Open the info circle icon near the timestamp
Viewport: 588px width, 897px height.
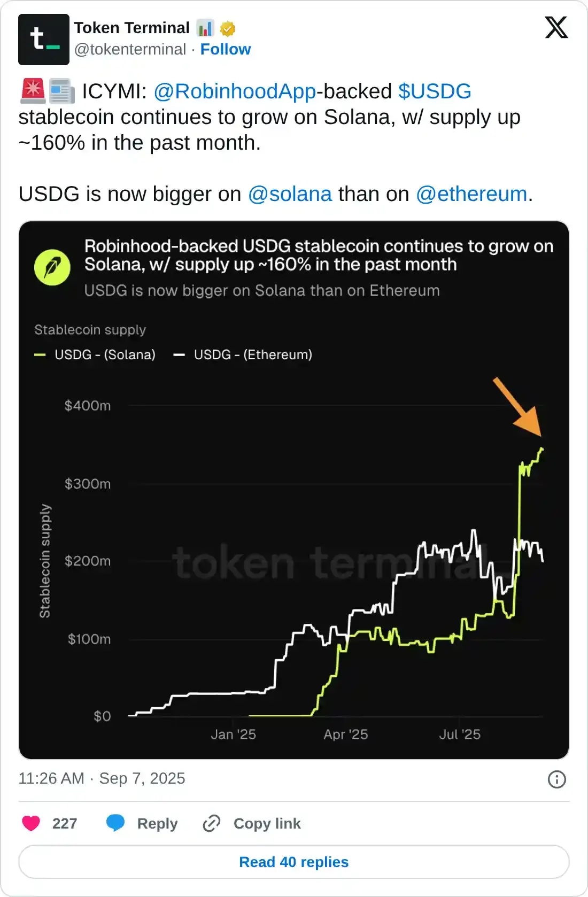[556, 779]
